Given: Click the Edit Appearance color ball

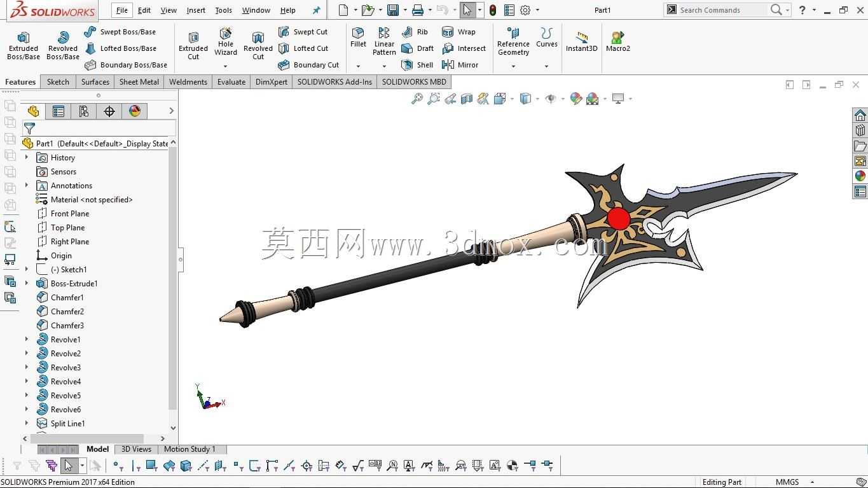Looking at the screenshot, I should tap(576, 99).
